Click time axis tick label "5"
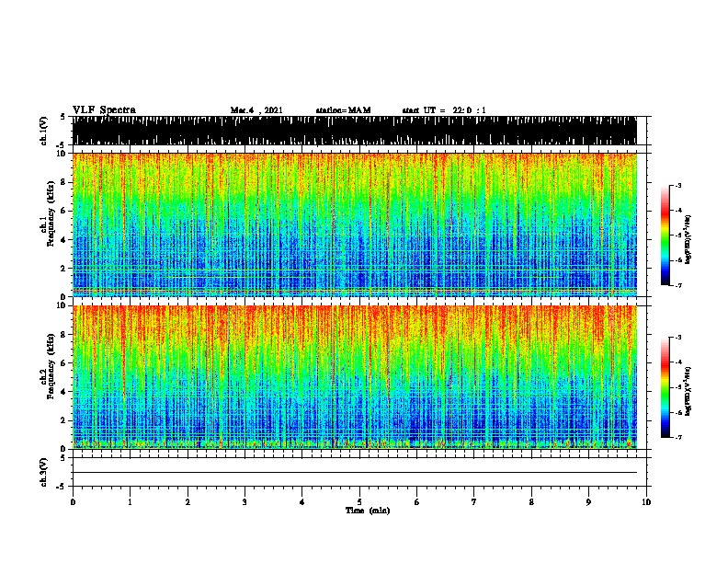This screenshot has width=728, height=563. [x=359, y=502]
